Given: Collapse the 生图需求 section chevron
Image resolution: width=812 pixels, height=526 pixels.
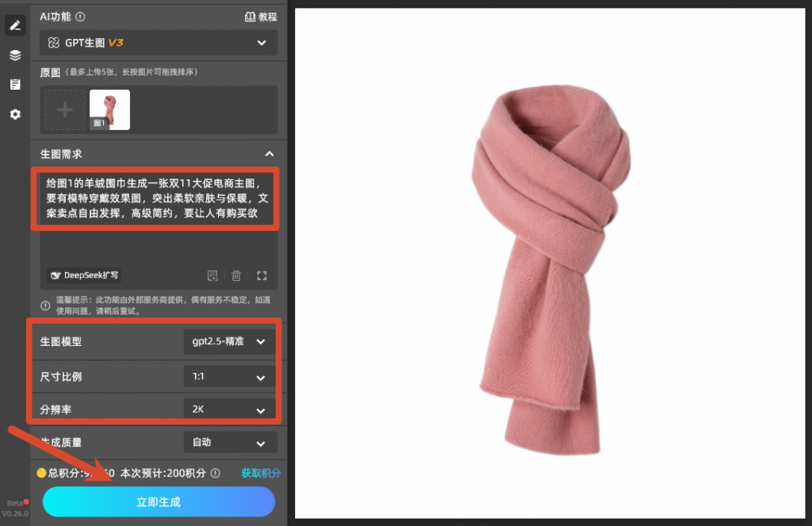Looking at the screenshot, I should pos(270,154).
